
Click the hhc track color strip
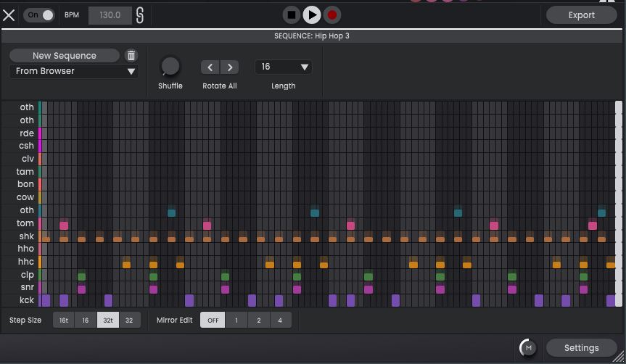pyautogui.click(x=40, y=262)
